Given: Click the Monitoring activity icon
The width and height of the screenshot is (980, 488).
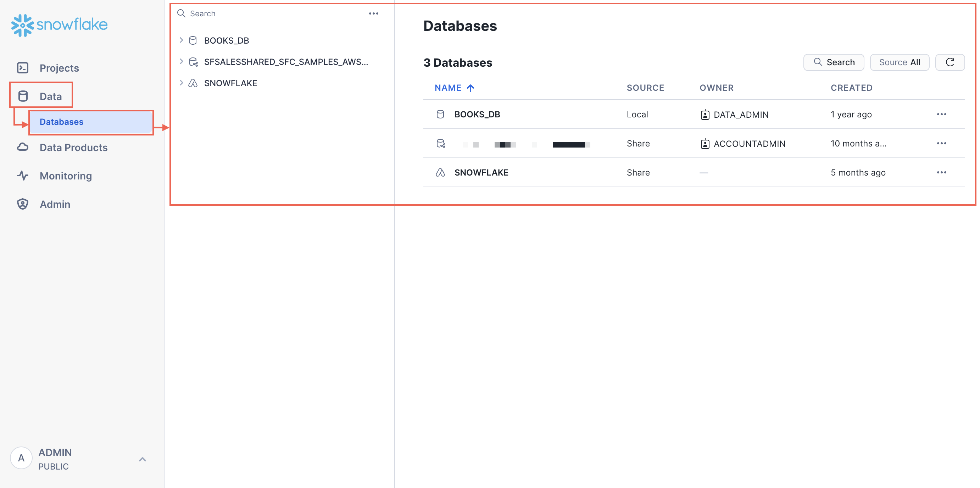Looking at the screenshot, I should coord(23,176).
